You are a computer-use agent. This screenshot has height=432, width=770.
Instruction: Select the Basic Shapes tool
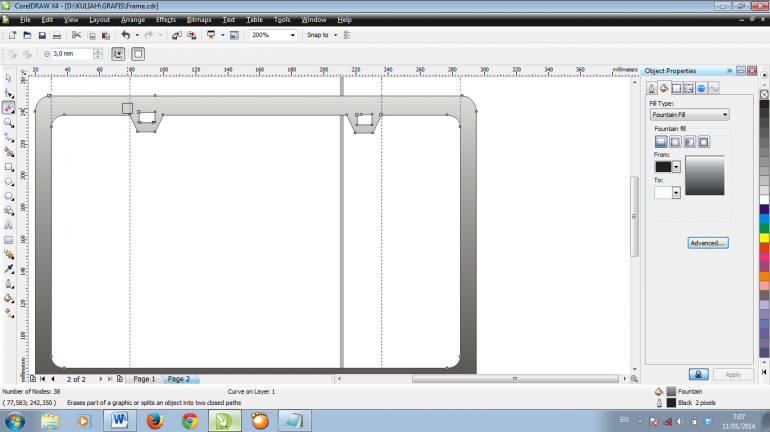tap(8, 211)
